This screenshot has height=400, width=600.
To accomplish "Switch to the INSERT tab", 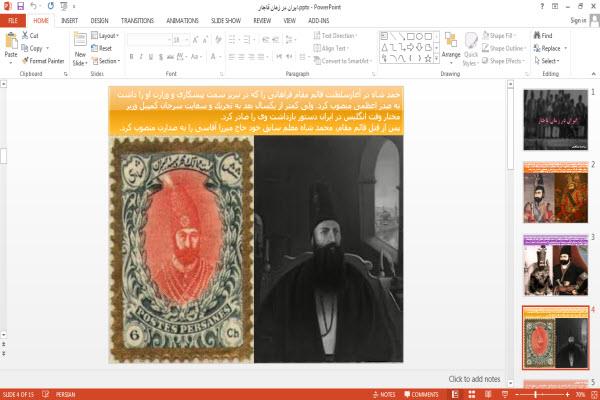I will click(x=69, y=21).
